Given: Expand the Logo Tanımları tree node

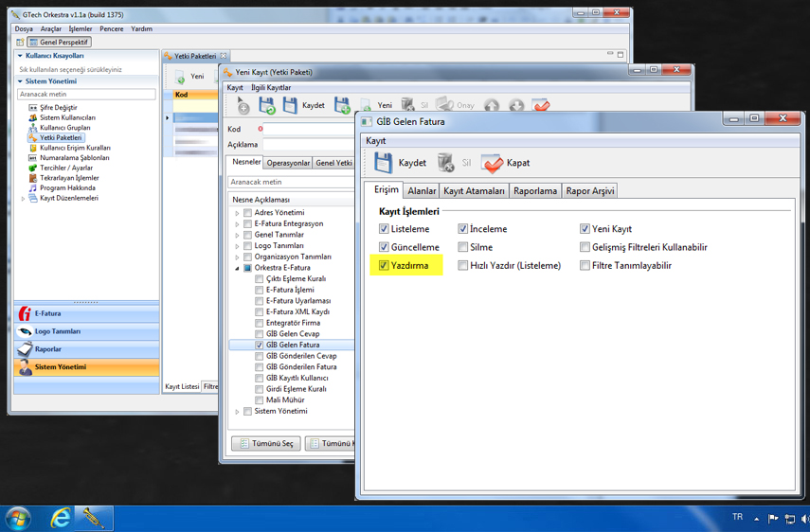Looking at the screenshot, I should (237, 246).
